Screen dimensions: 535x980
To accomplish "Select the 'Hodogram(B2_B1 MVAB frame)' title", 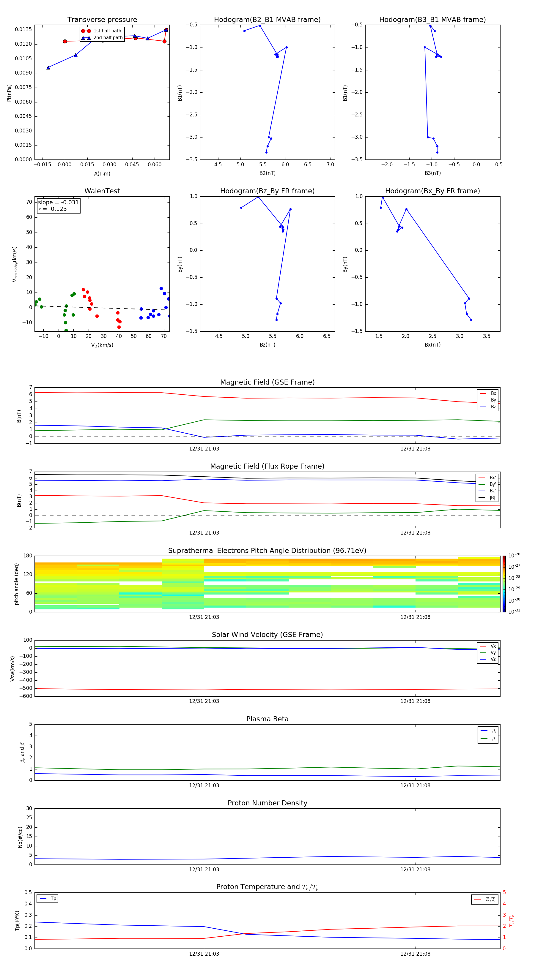I will [x=267, y=20].
